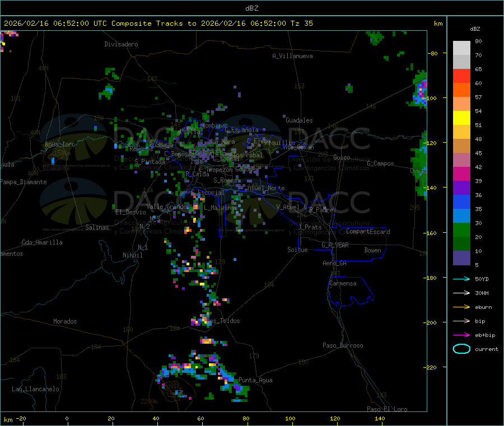504x426 pixels.
Task: Click the 'El_Desvio' map label
Action: pos(131,212)
